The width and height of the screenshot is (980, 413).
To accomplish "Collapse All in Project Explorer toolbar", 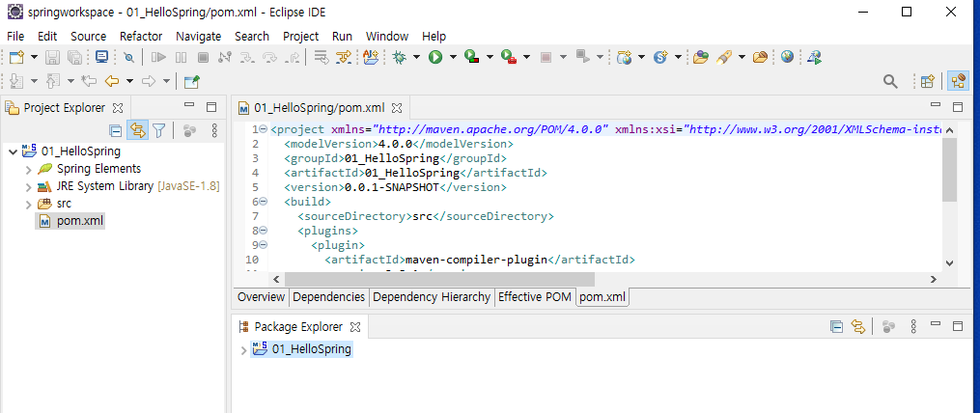I will (116, 130).
